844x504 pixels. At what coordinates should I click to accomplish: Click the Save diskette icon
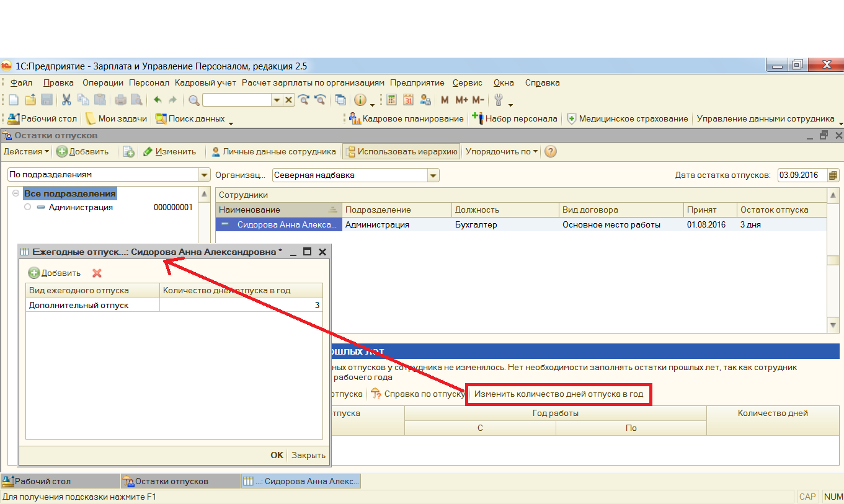click(47, 100)
